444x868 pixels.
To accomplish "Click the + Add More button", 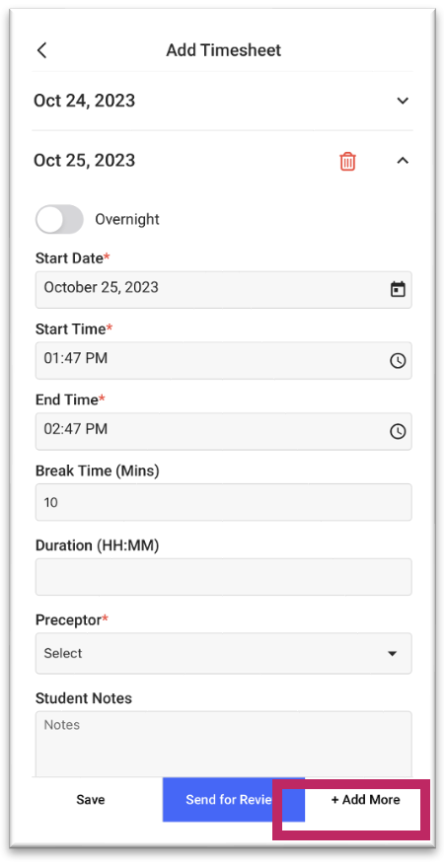I will tap(365, 799).
